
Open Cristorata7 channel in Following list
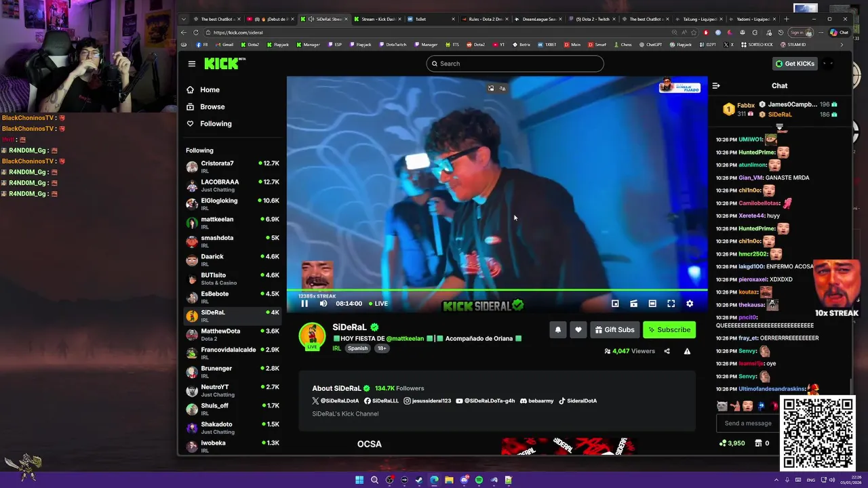[x=233, y=167]
